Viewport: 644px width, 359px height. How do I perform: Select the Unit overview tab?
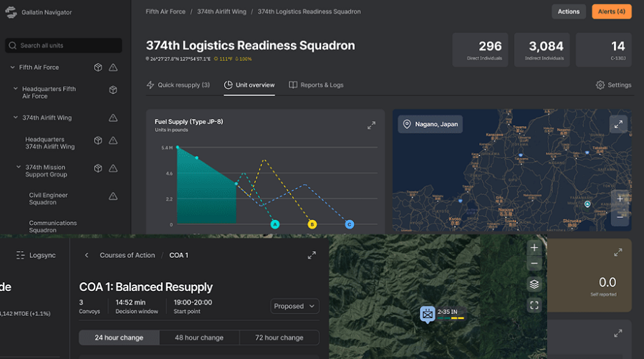[249, 85]
